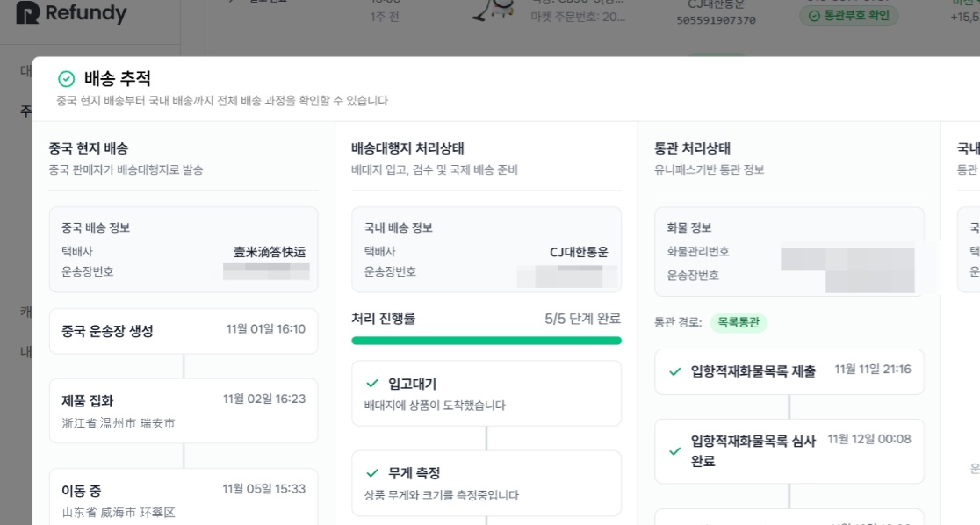Click the green 처리 진행률 progress bar

tap(486, 341)
